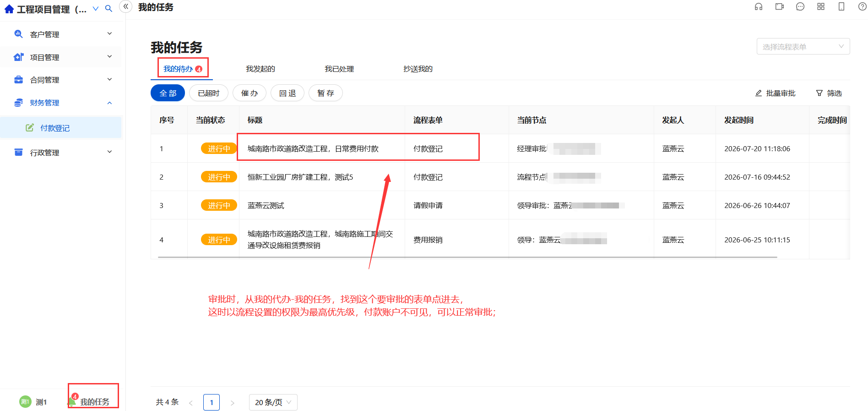
Task: Select the 已超时 filter pill
Action: [209, 93]
